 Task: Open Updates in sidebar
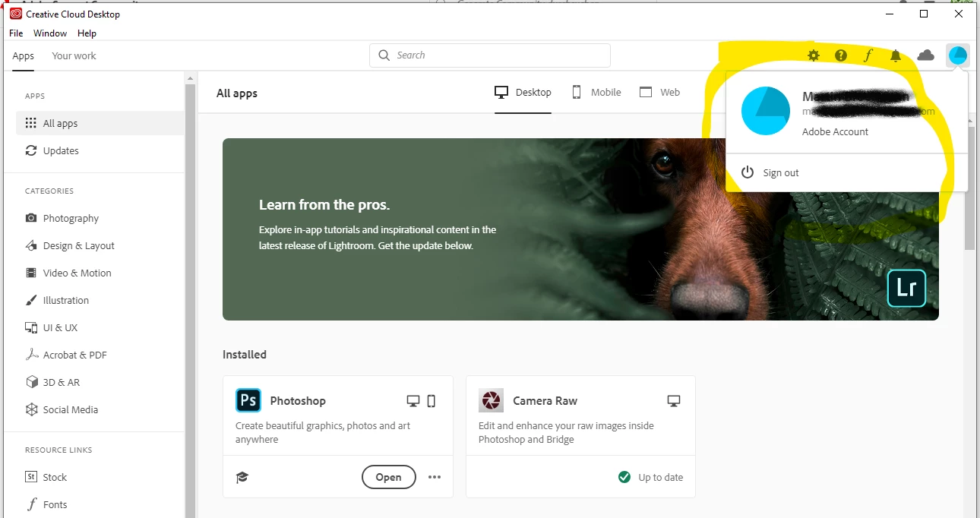coord(100,150)
